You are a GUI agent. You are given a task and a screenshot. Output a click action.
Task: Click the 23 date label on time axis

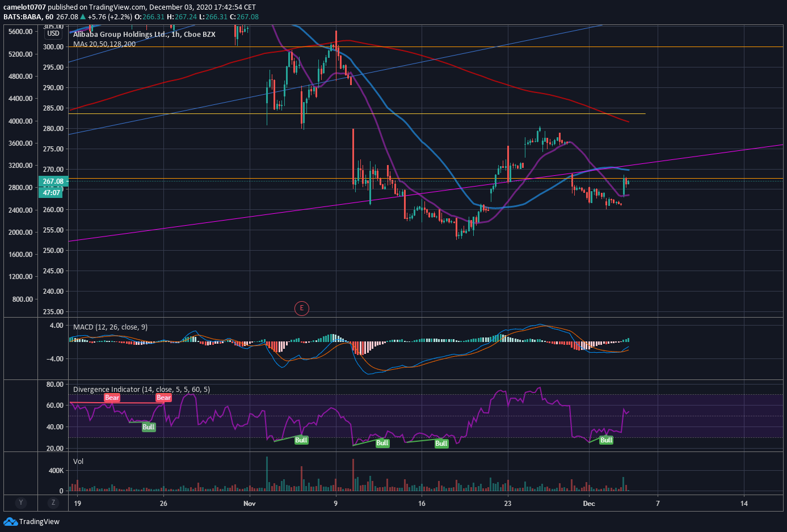point(507,503)
